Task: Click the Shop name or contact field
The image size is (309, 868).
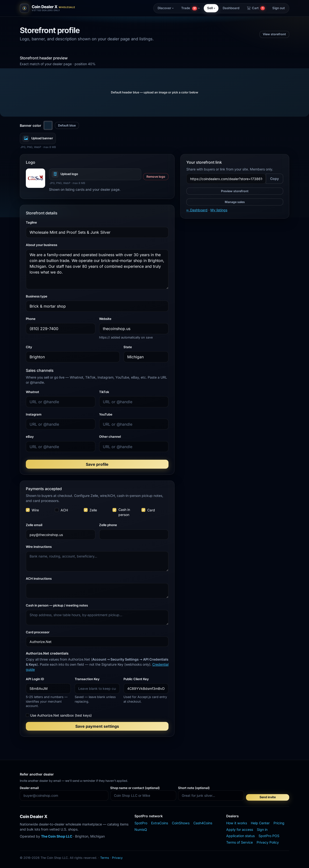Action: click(x=143, y=796)
